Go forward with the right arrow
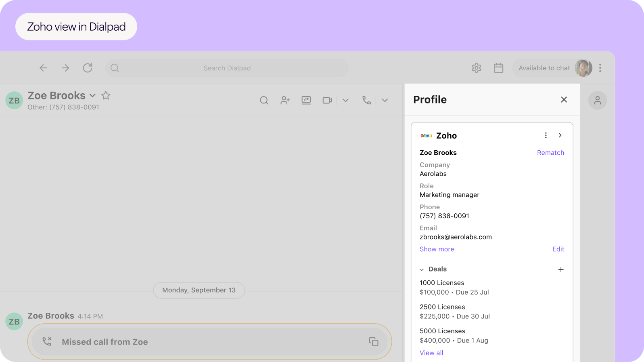The image size is (644, 362). [x=65, y=68]
